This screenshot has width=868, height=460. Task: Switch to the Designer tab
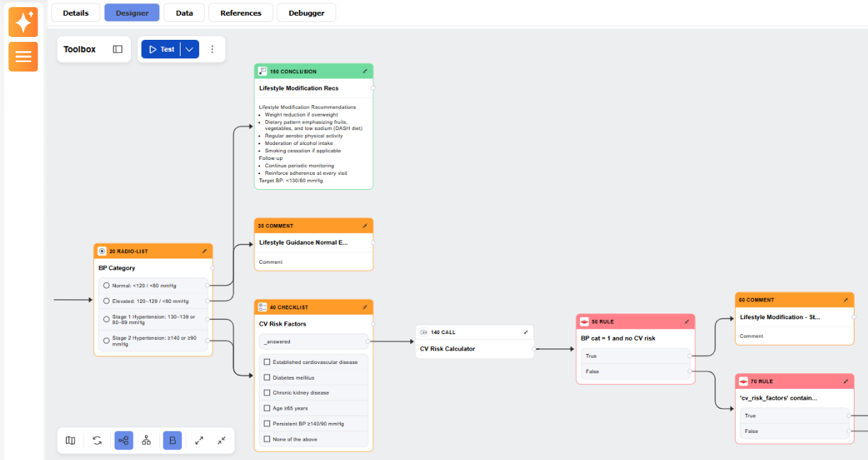pos(132,13)
